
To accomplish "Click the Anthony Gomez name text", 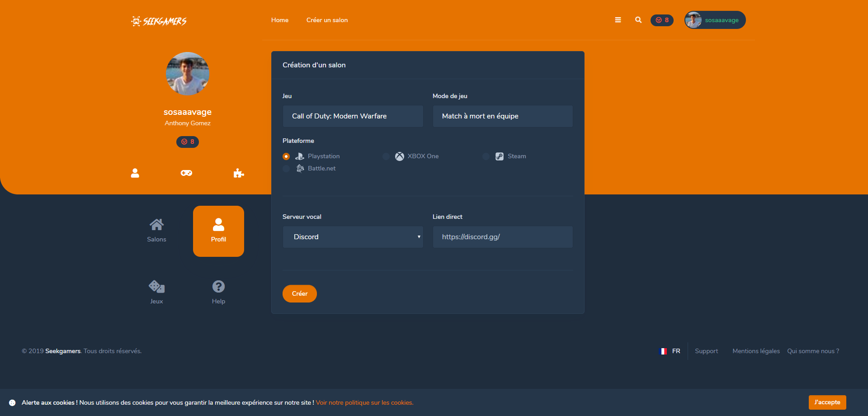I will [x=188, y=123].
